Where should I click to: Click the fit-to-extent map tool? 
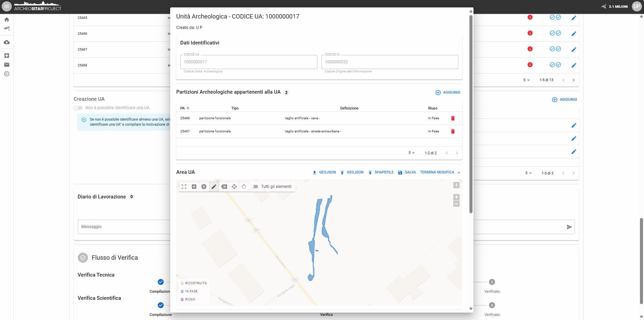(184, 187)
